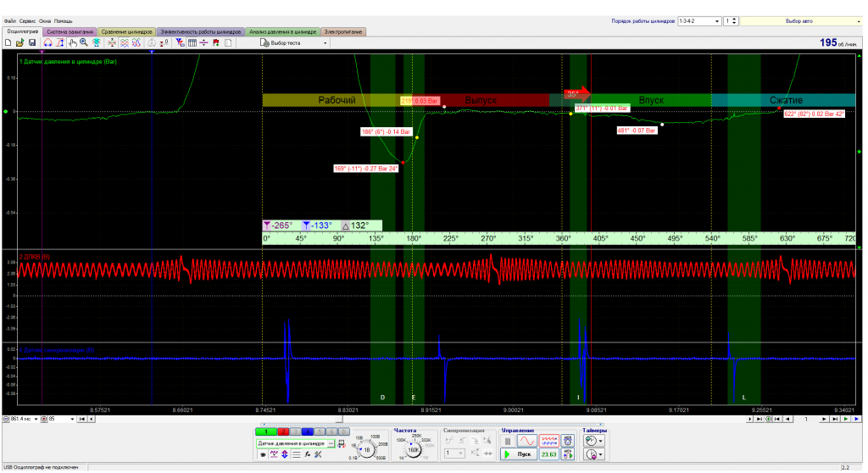The height and width of the screenshot is (473, 868).
Task: Select the Рабочий stroke phase bar
Action: [x=337, y=100]
